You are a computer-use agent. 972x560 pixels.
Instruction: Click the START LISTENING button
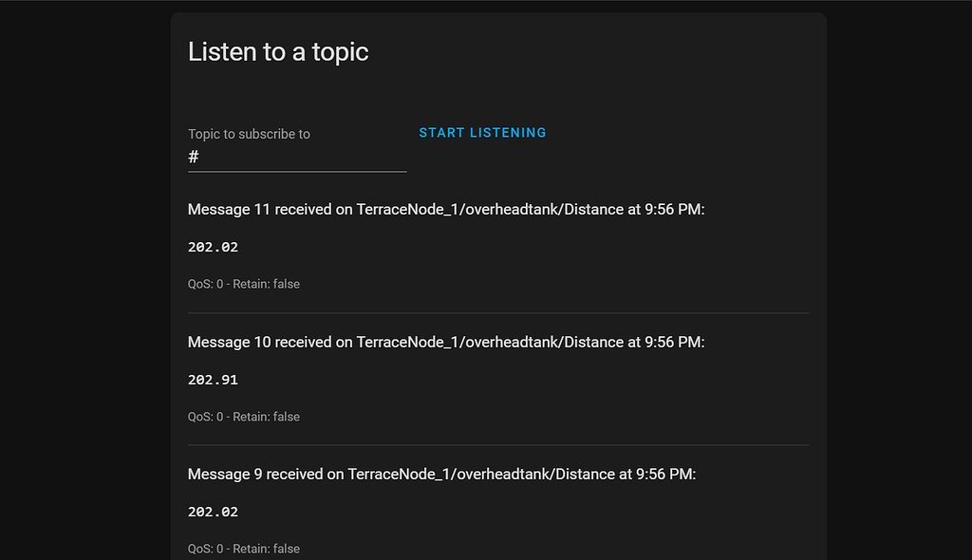tap(482, 133)
